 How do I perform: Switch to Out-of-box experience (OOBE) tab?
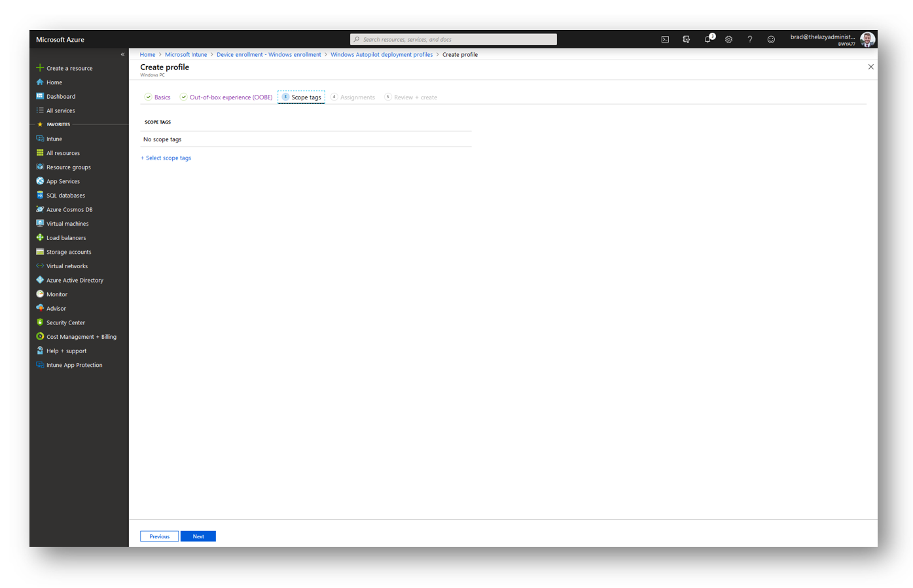click(226, 97)
